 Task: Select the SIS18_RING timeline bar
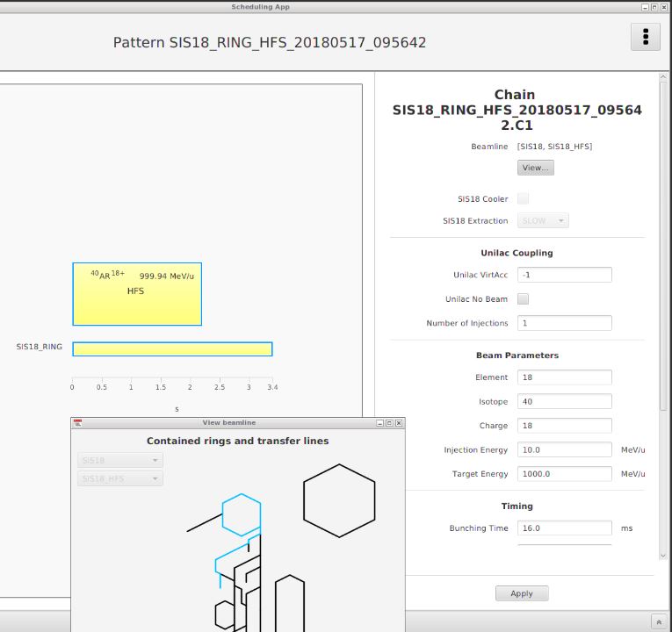pyautogui.click(x=172, y=348)
